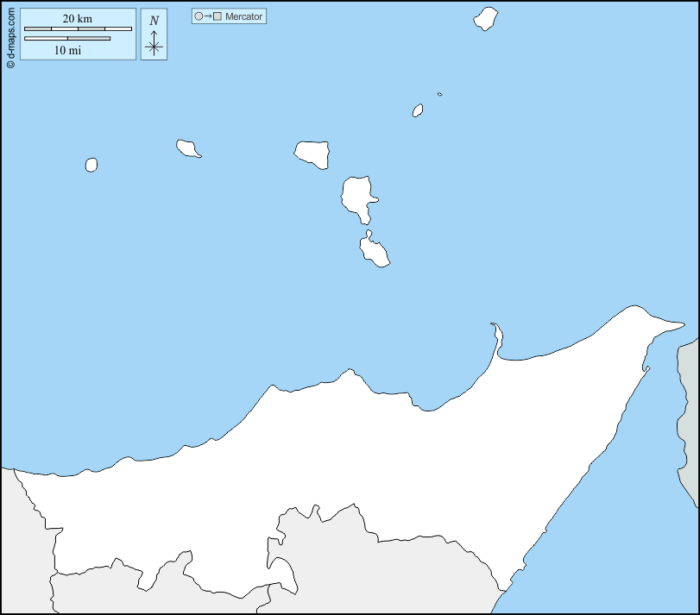
Task: Click the gray landmass on the right edge
Action: 688,414
